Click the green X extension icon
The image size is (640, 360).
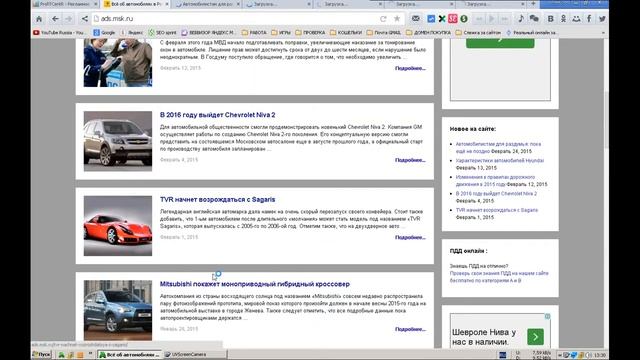(x=442, y=19)
